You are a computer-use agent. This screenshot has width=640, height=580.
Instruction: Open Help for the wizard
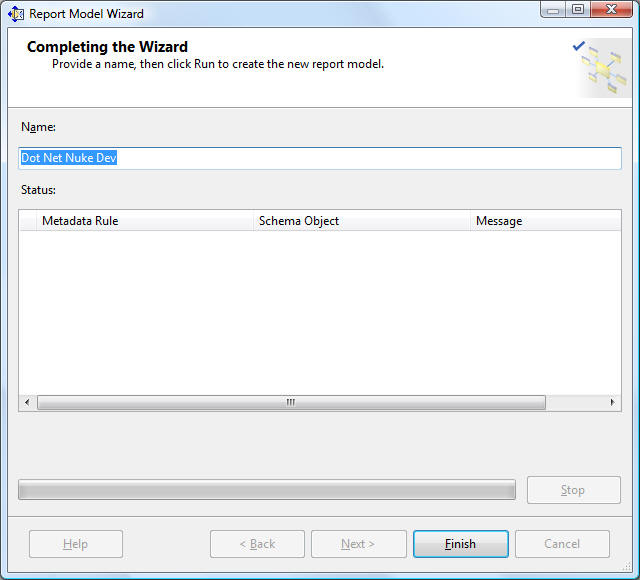point(76,544)
